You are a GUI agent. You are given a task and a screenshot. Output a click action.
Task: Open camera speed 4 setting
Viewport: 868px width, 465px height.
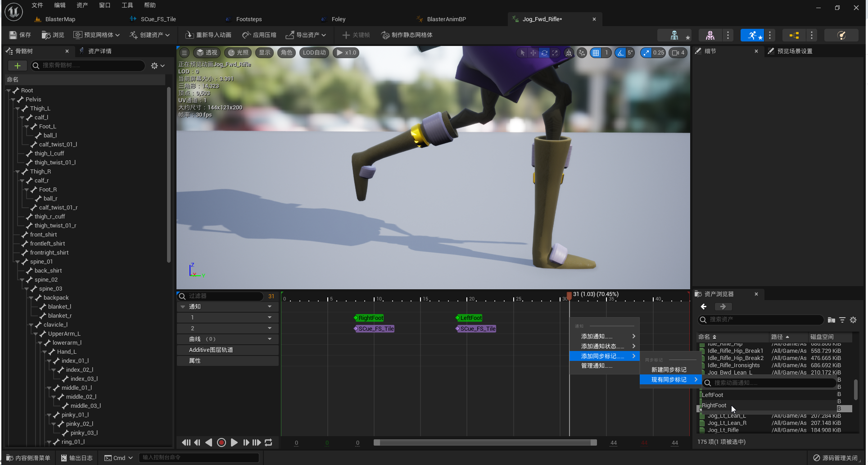[x=678, y=53]
